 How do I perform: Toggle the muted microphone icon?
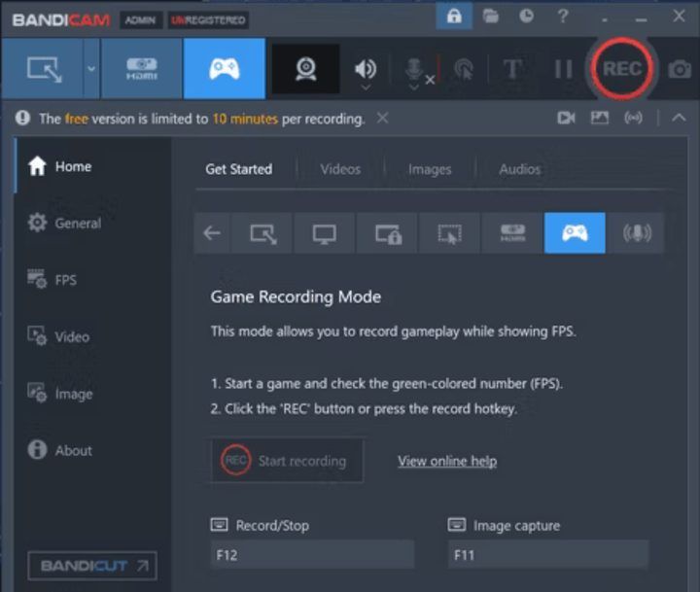(x=414, y=69)
